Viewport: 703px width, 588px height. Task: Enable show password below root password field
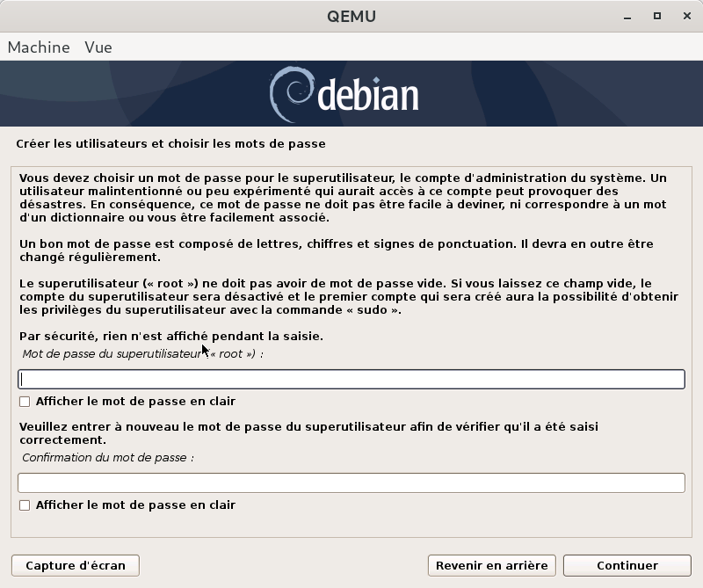25,402
